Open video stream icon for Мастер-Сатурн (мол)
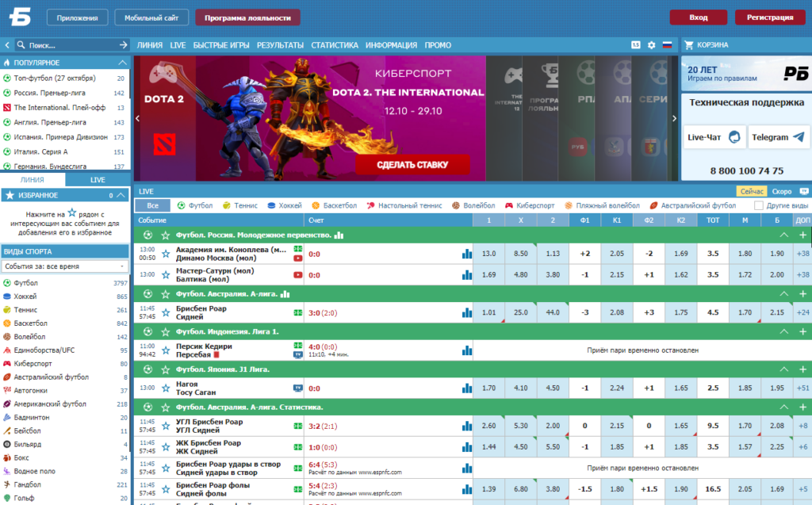The height and width of the screenshot is (505, 812). (298, 275)
